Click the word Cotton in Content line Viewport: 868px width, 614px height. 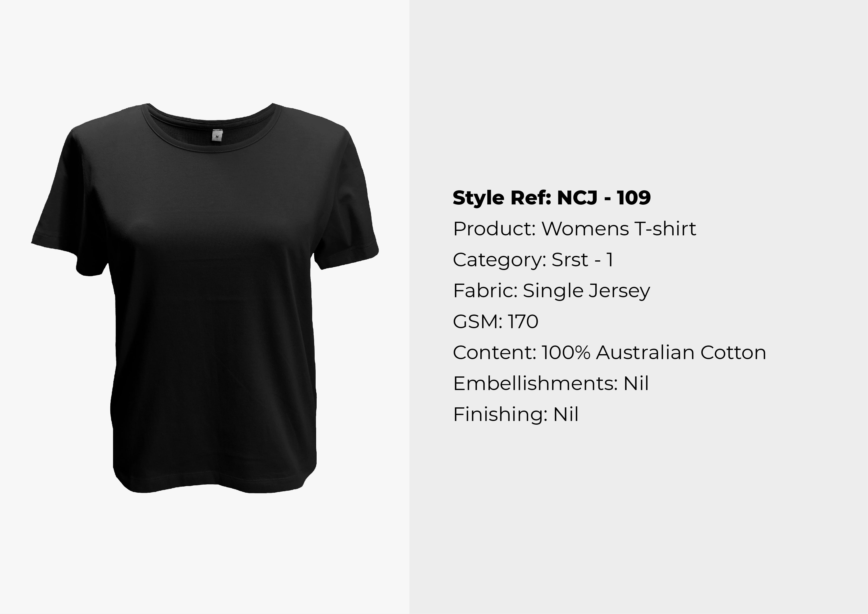[733, 352]
